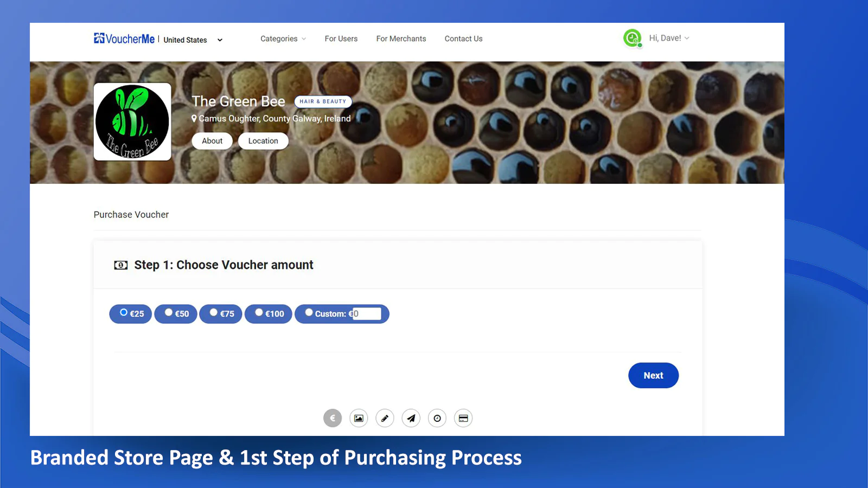Open the For Merchants page
Screen dimensions: 868x488
[x=401, y=38]
